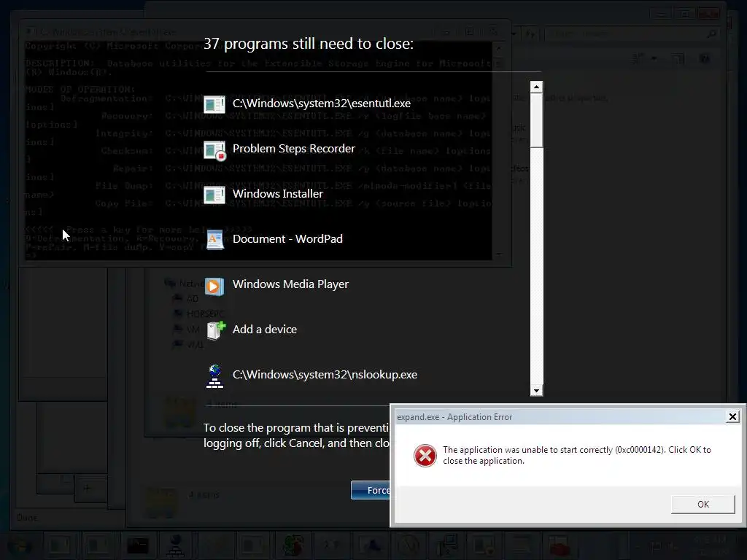The image size is (747, 560).
Task: Click the WordPad document icon
Action: [x=215, y=239]
